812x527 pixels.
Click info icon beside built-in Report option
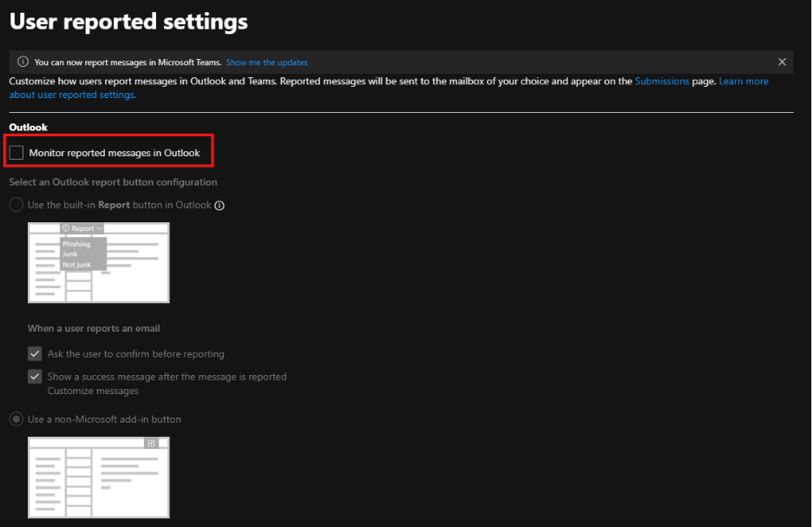(219, 205)
